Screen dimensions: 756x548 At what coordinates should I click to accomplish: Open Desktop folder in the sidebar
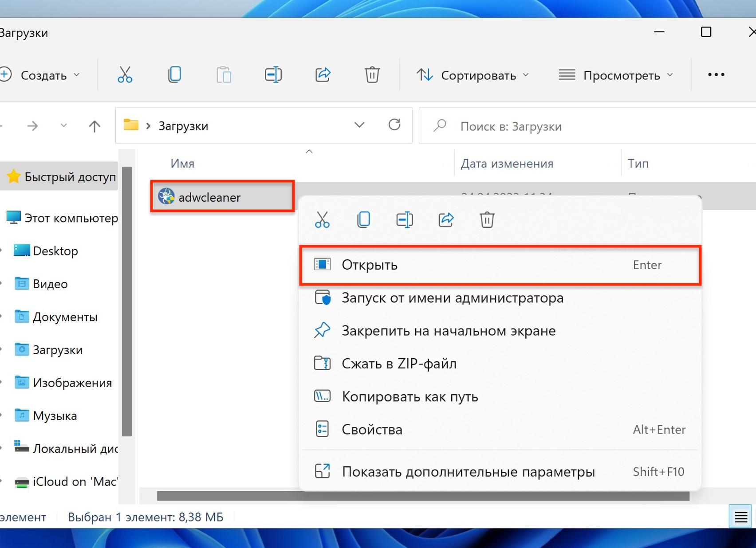pyautogui.click(x=46, y=251)
